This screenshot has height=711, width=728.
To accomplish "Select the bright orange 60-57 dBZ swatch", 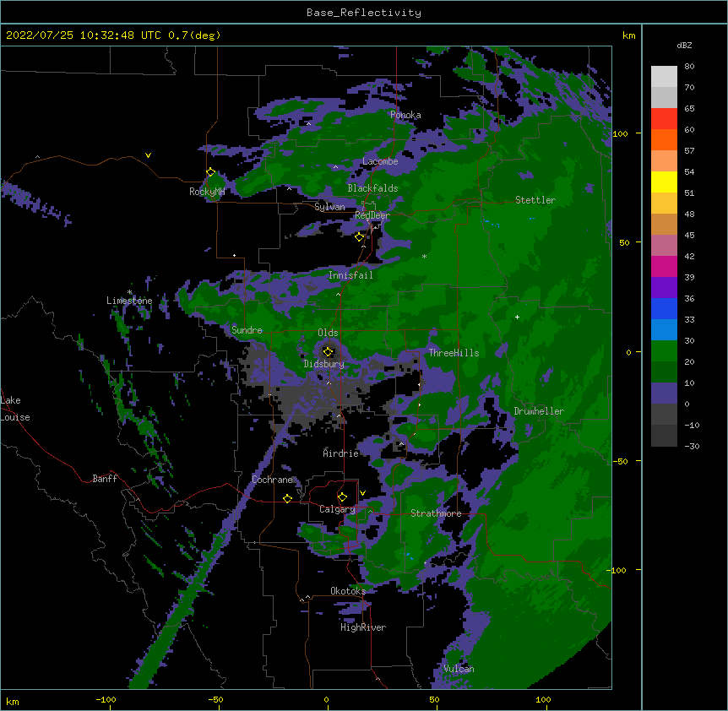I will pyautogui.click(x=664, y=139).
